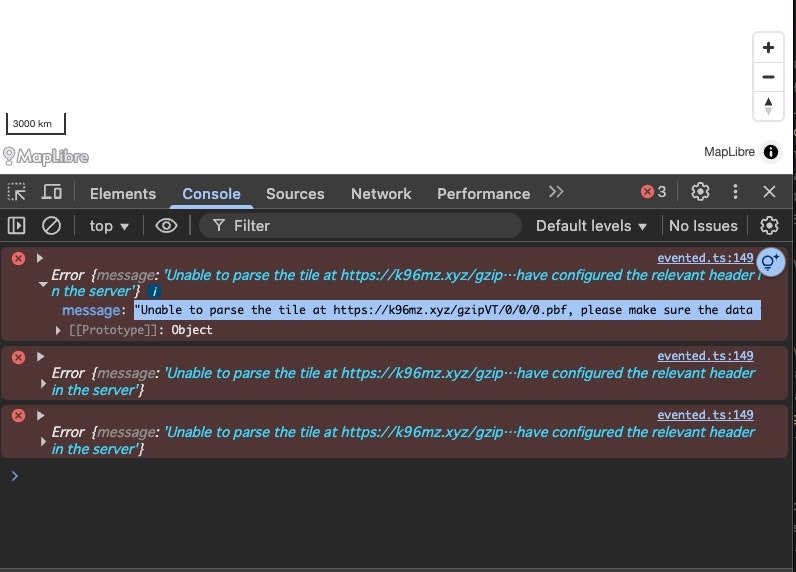
Task: Click the No Issues label
Action: tap(703, 226)
